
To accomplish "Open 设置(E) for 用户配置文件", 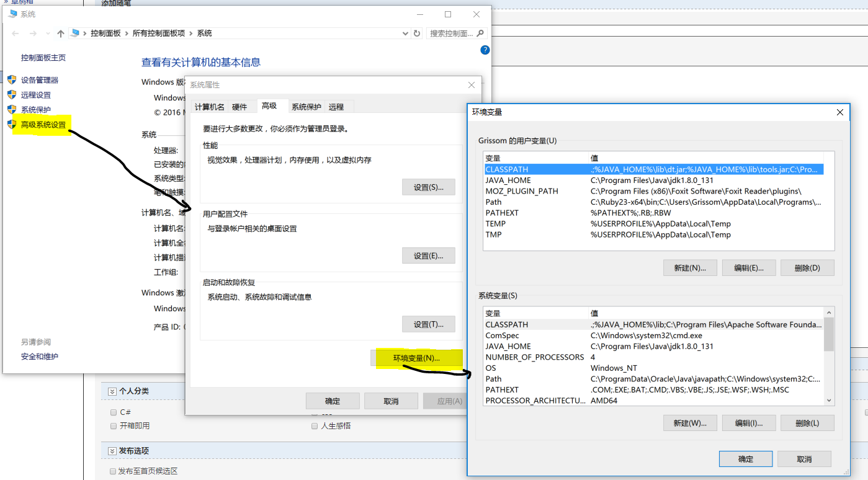I will [429, 256].
